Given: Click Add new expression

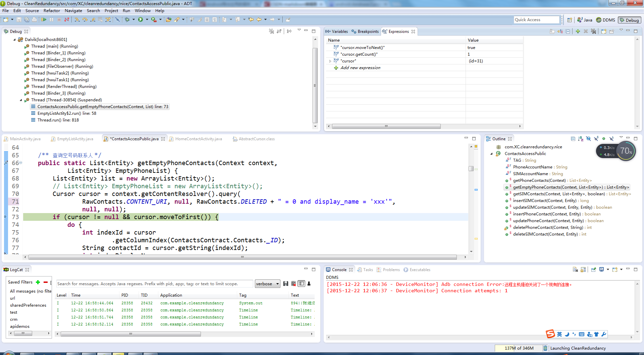Looking at the screenshot, I should pyautogui.click(x=360, y=68).
